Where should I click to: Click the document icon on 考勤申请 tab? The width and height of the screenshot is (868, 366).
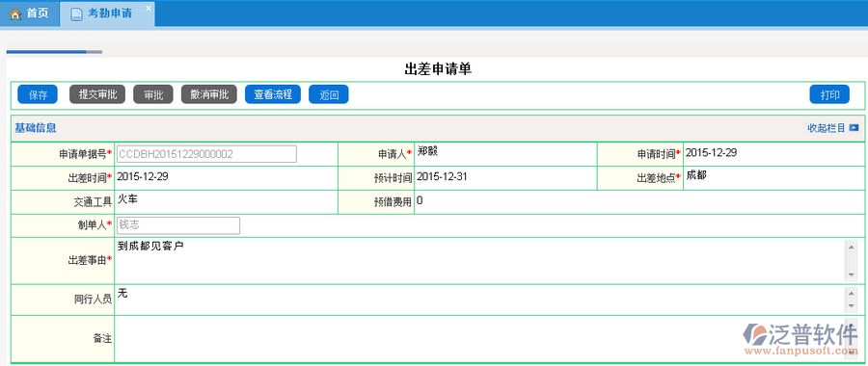[76, 13]
